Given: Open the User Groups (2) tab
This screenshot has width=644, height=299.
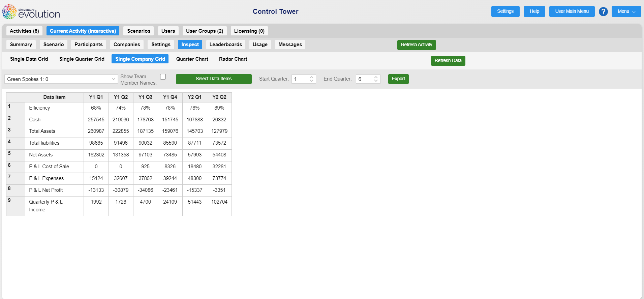Looking at the screenshot, I should pyautogui.click(x=205, y=31).
